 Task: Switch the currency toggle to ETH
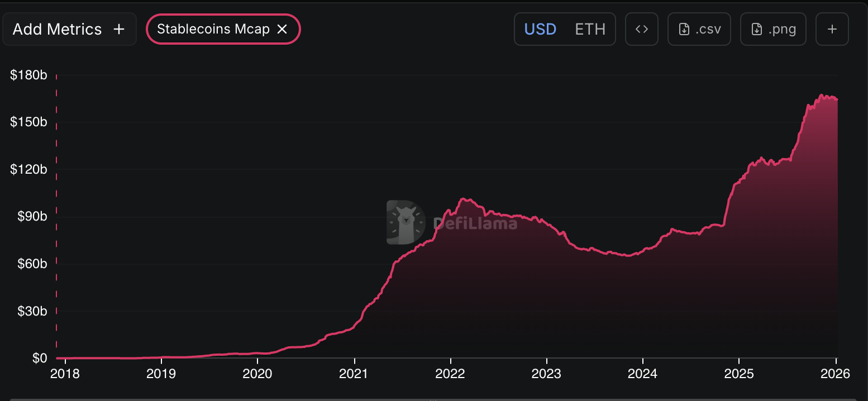click(x=590, y=28)
